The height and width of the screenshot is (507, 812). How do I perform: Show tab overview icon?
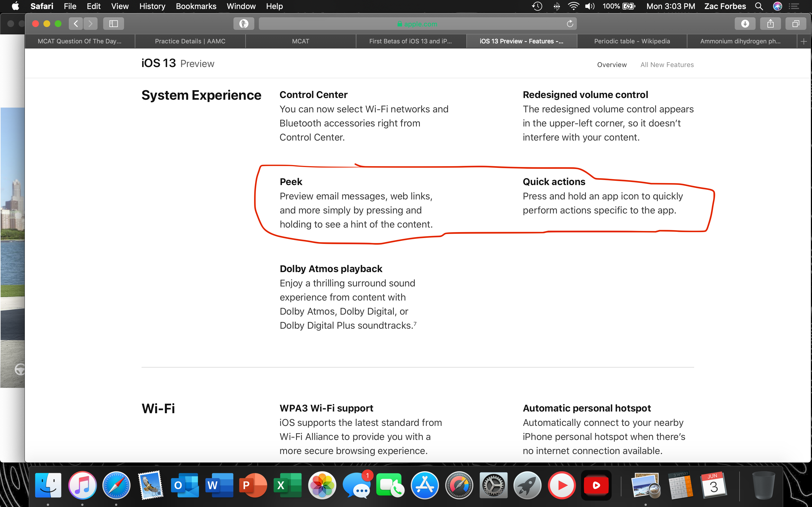click(x=796, y=23)
